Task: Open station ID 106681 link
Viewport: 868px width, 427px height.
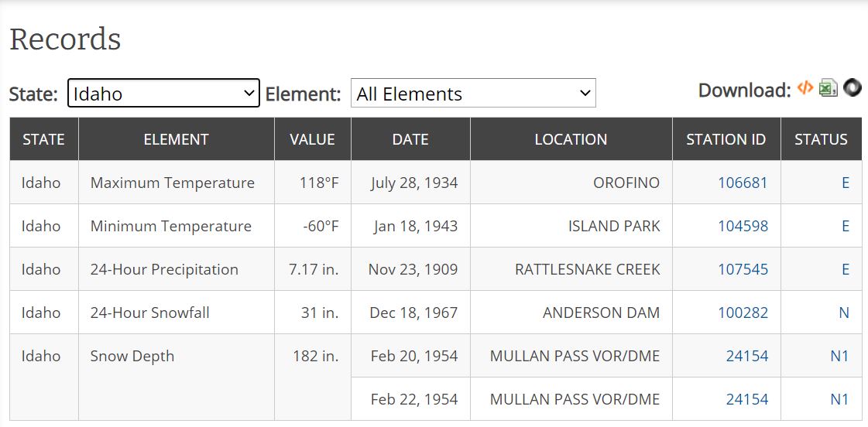Action: (743, 183)
